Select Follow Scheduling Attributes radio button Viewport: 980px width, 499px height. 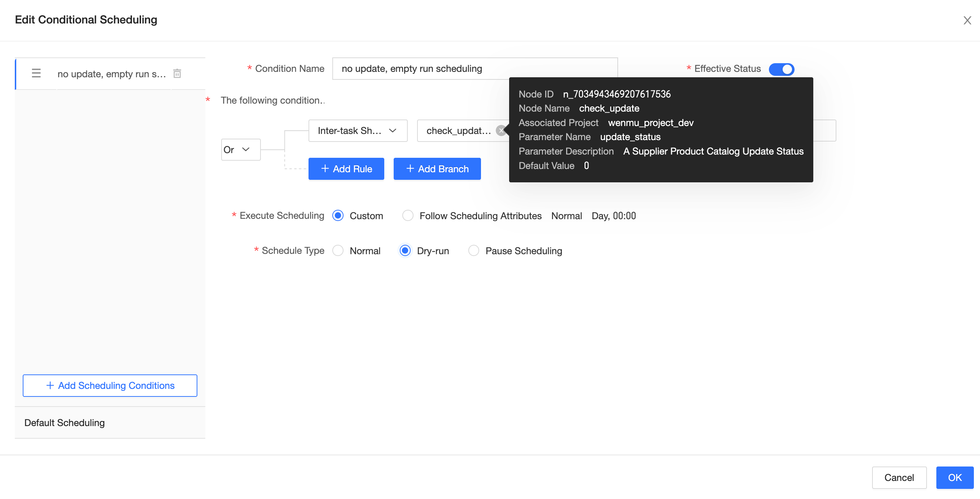408,216
